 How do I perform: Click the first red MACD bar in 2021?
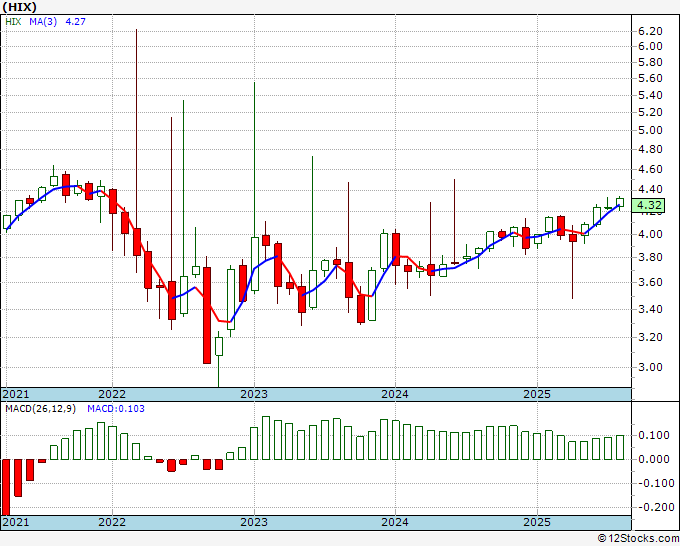pyautogui.click(x=6, y=487)
